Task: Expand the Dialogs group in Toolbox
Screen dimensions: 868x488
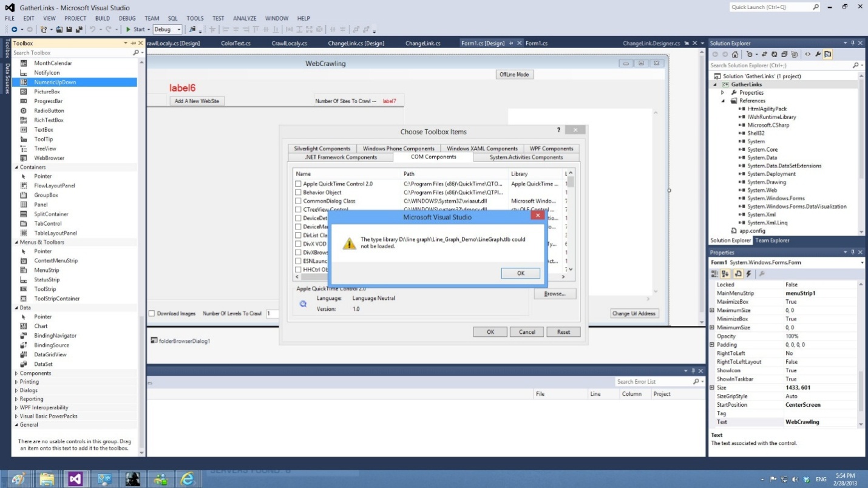Action: click(x=16, y=390)
